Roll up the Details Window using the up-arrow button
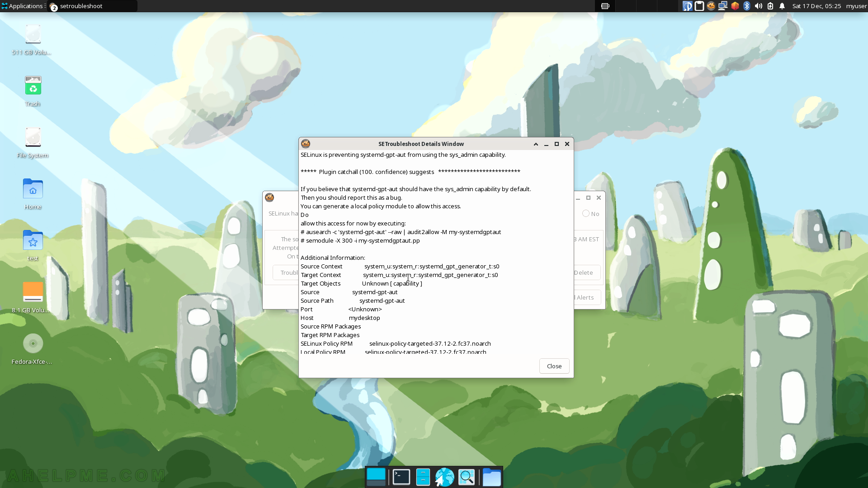The width and height of the screenshot is (868, 488). [536, 144]
